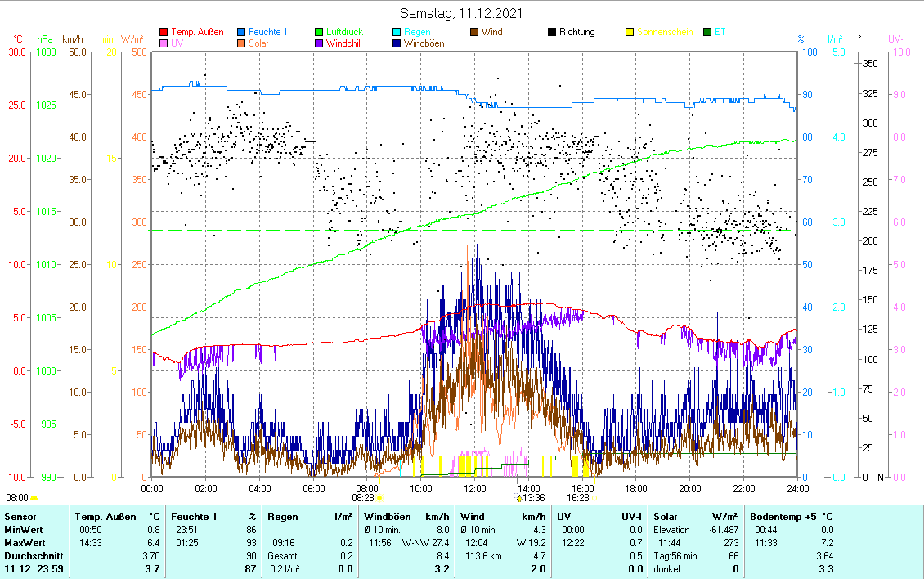Viewport: 924px width, 579px height.
Task: Click the green Luftdruck legend swatch
Action: tap(320, 33)
